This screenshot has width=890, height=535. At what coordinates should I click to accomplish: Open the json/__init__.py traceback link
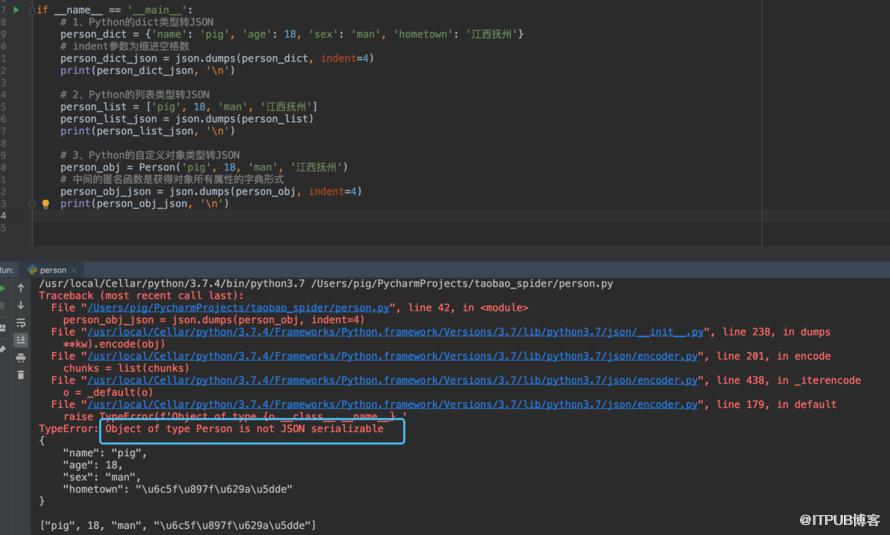(x=396, y=332)
